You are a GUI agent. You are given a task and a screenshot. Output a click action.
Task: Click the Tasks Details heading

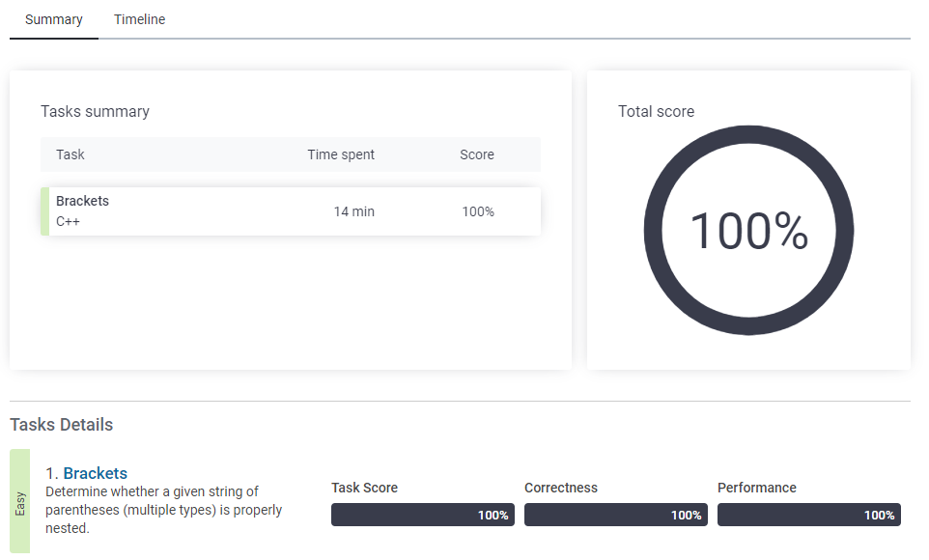pos(62,424)
